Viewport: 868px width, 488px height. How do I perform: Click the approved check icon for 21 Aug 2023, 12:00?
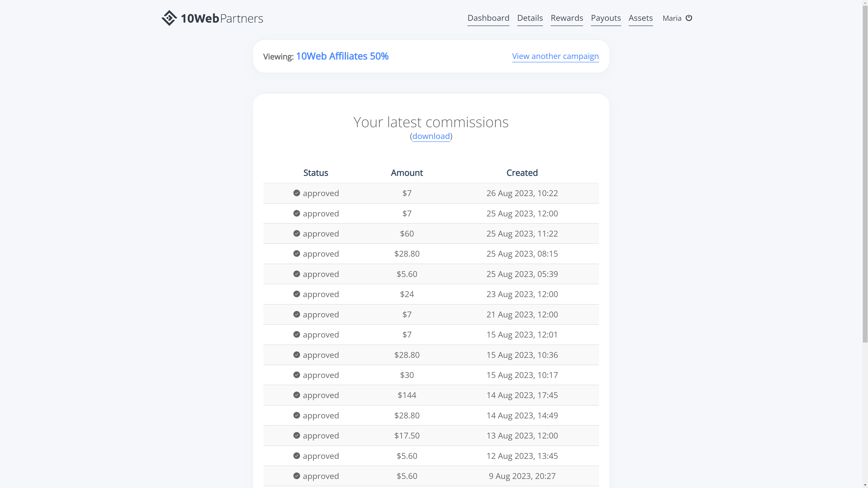tap(297, 314)
